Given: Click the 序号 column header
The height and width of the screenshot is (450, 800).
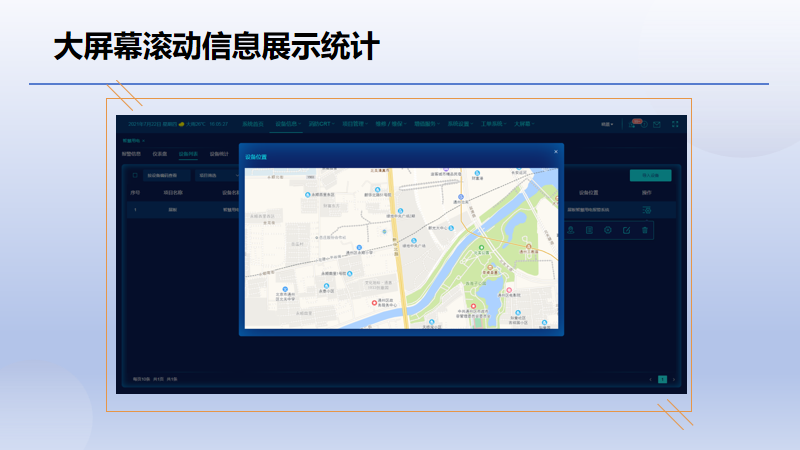Looking at the screenshot, I should point(135,193).
